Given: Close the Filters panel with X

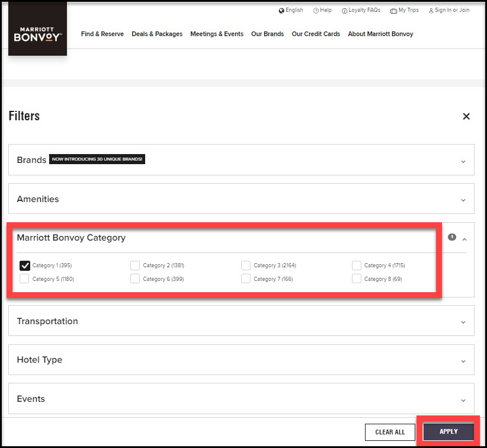Looking at the screenshot, I should (466, 116).
